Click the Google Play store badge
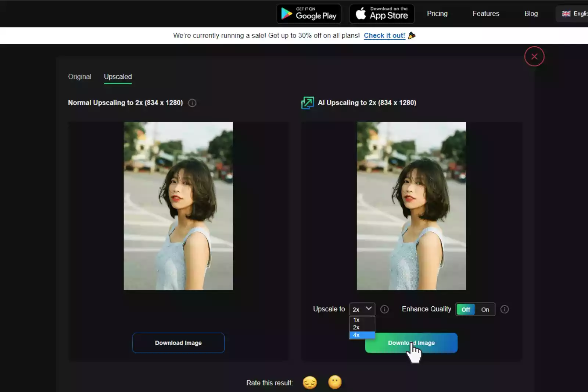588x392 pixels. 309,14
